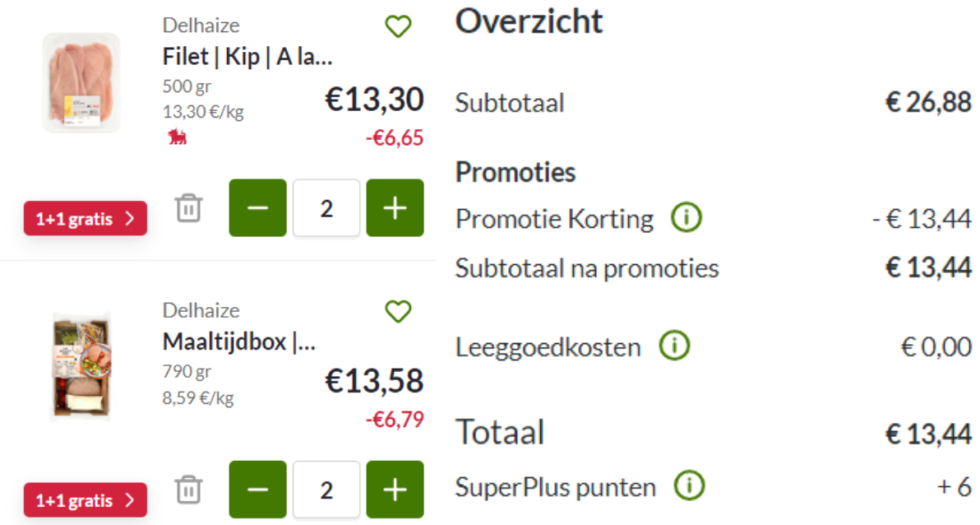Show info for SuperPlus punten

690,486
